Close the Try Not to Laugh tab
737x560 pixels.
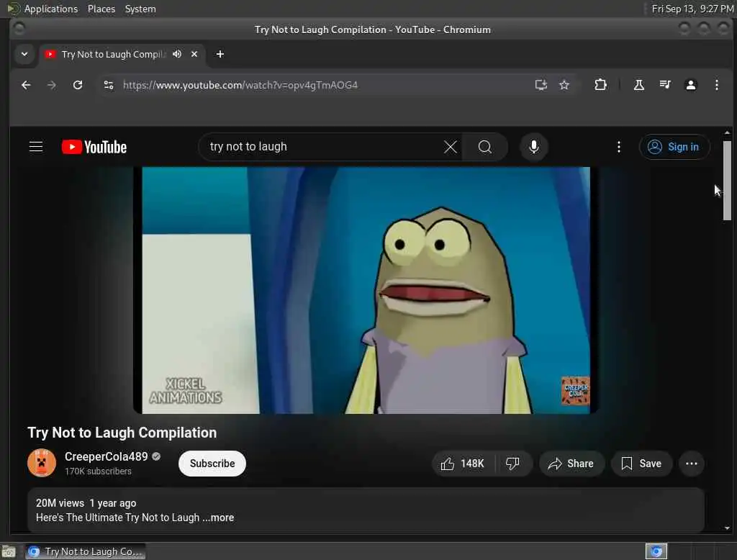coord(194,54)
